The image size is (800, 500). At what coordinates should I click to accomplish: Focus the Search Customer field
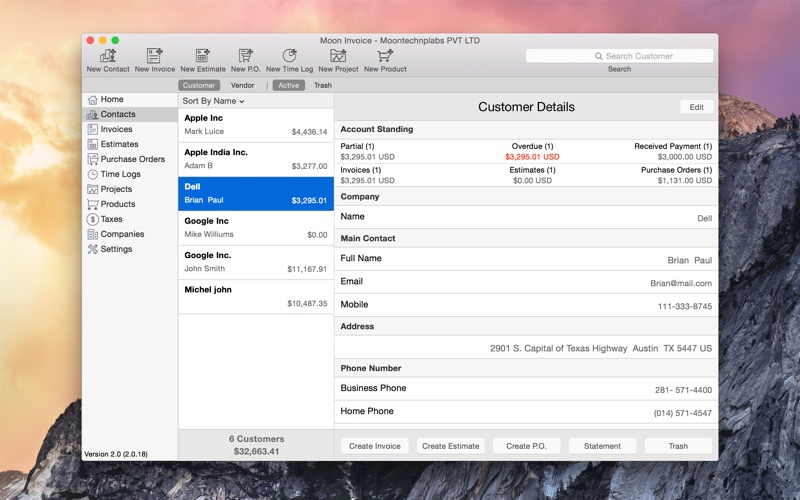pyautogui.click(x=619, y=56)
